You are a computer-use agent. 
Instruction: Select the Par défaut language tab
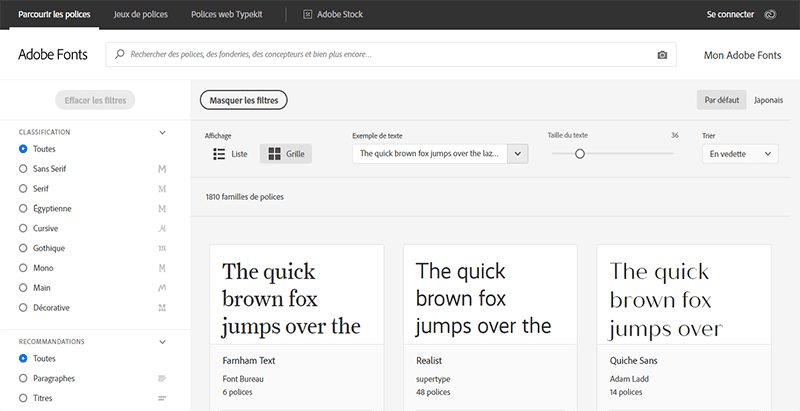pos(721,100)
